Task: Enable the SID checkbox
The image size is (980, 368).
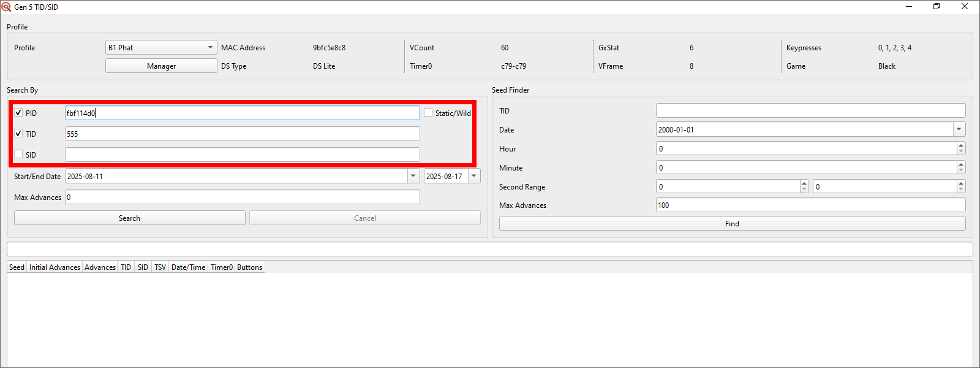Action: [x=18, y=155]
